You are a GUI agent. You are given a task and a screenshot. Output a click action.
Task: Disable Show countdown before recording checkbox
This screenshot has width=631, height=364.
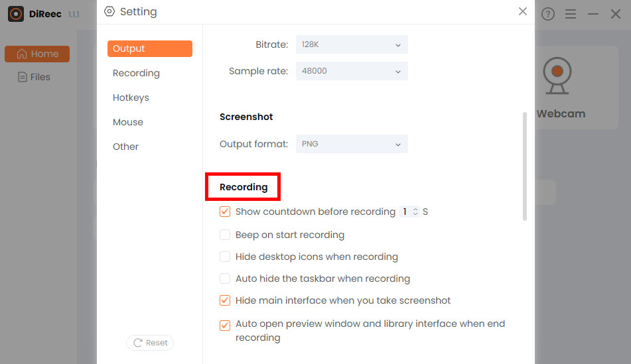[x=225, y=212]
